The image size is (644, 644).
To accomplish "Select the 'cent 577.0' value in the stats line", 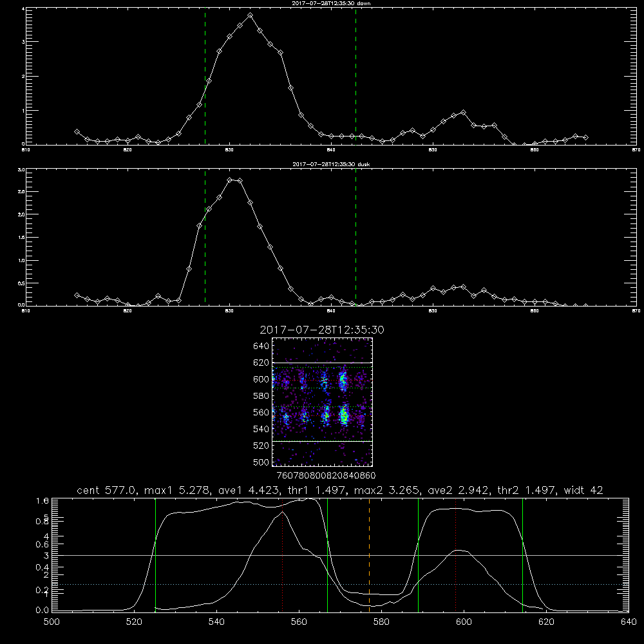I will pos(107,490).
